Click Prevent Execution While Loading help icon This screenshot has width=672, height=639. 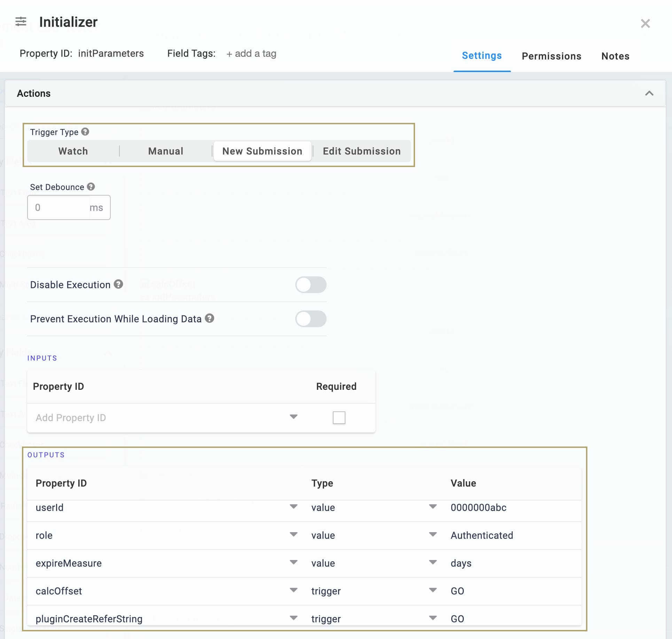[x=209, y=318]
